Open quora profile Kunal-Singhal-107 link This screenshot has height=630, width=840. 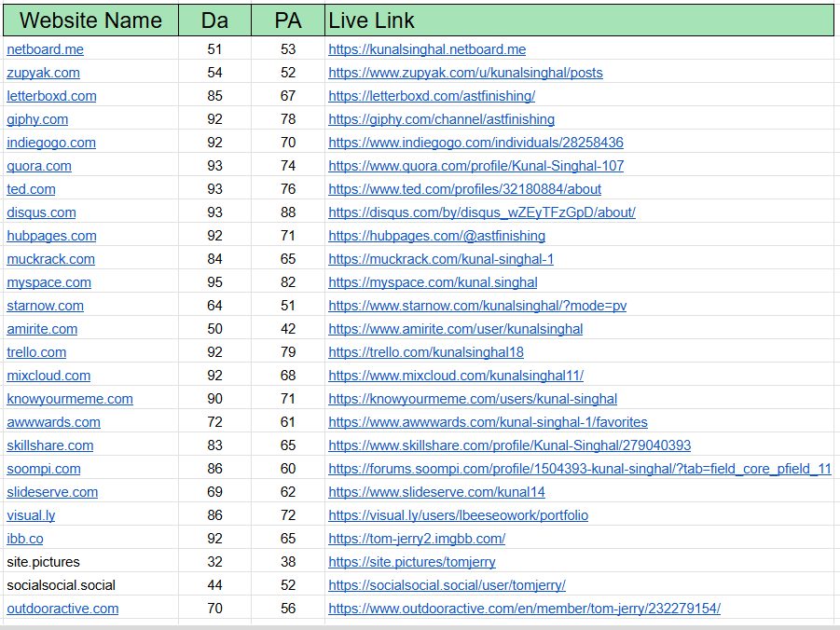click(x=476, y=166)
